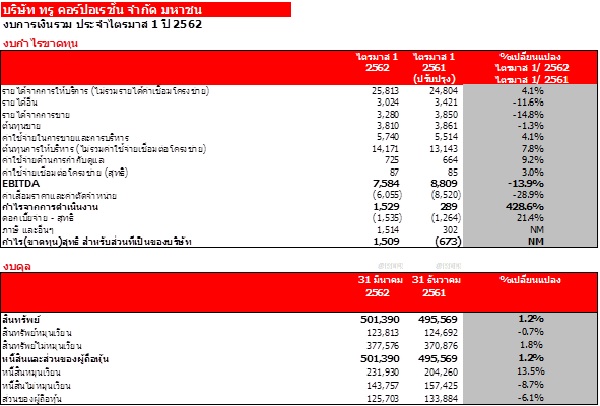Click the value 143,757
This screenshot has width=600, height=406.
point(383,386)
